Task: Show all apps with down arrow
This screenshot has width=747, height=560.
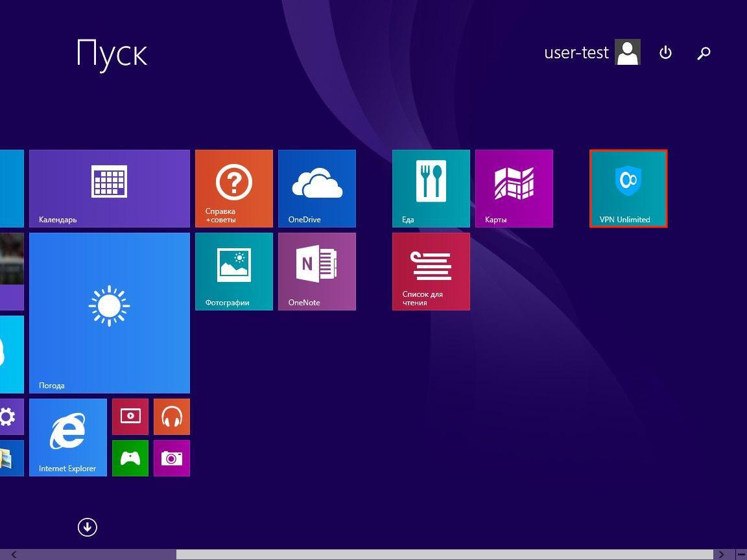Action: click(x=88, y=527)
